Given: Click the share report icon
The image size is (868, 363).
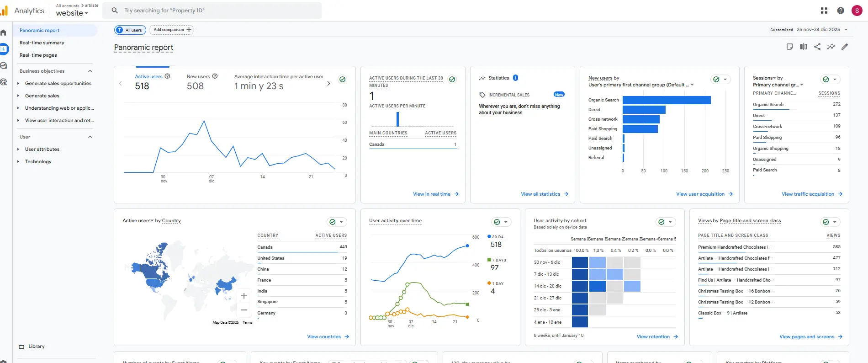Looking at the screenshot, I should [x=817, y=47].
